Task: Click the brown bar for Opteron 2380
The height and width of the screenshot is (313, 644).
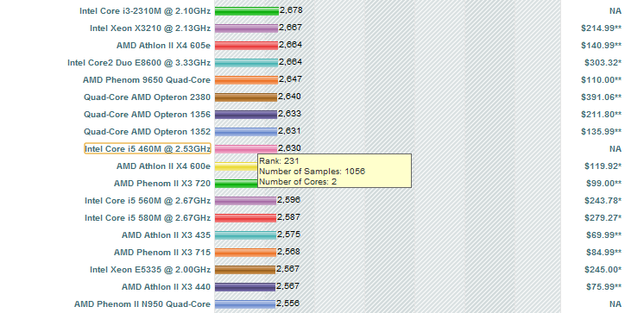Action: (246, 97)
